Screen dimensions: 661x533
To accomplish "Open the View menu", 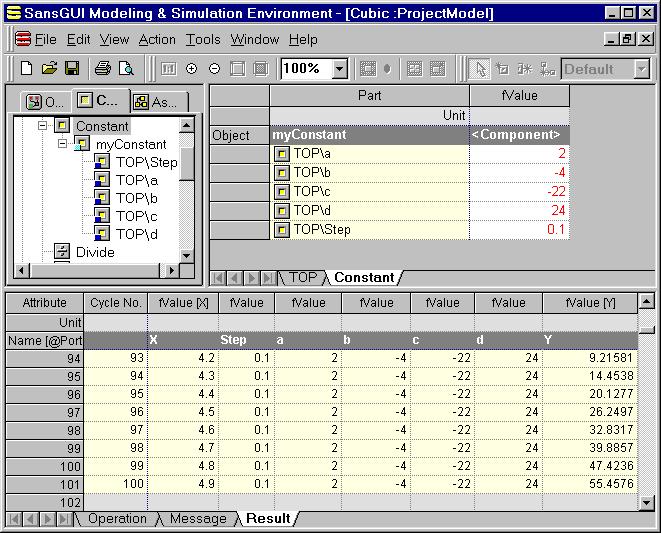I will coord(114,40).
